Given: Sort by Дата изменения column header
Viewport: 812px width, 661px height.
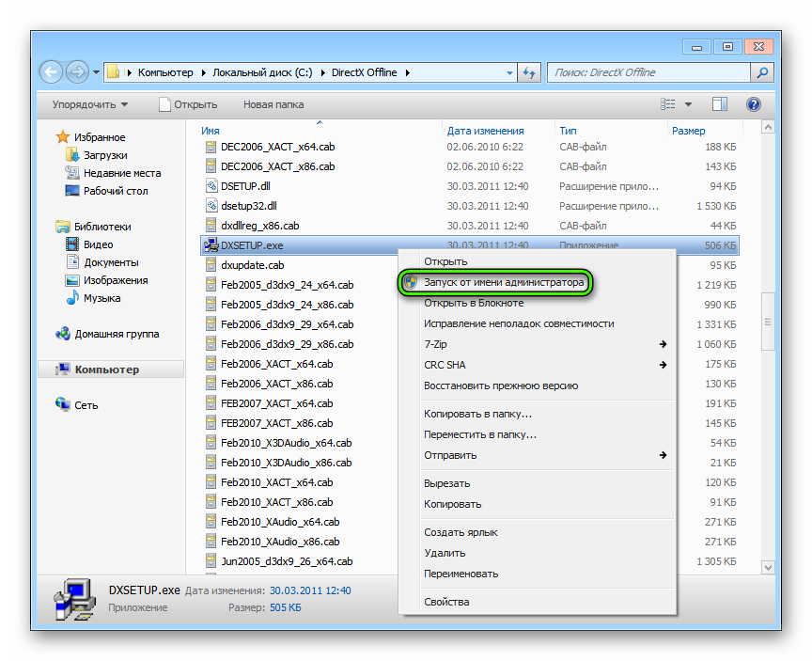Looking at the screenshot, I should tap(485, 131).
